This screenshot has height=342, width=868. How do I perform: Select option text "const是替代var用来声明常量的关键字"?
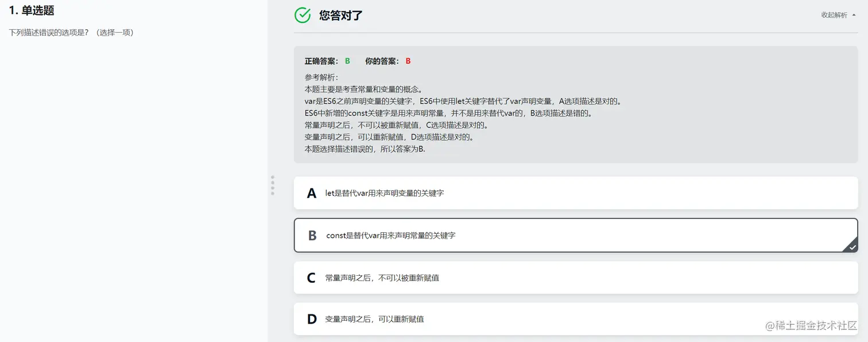click(390, 236)
